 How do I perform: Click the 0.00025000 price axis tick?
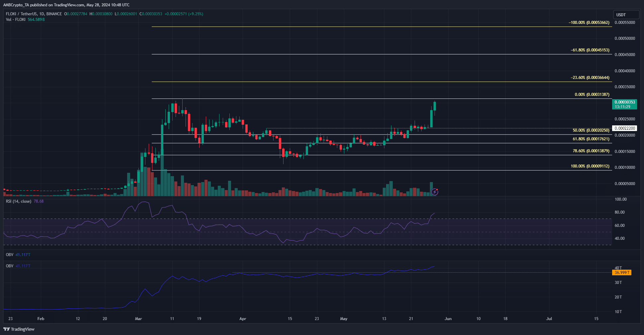click(x=625, y=119)
